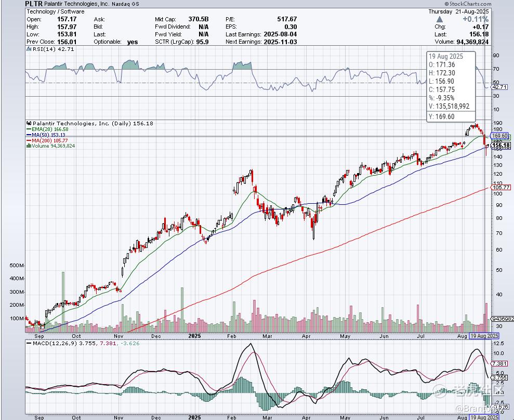Click the 'Technology / Software' sector label
This screenshot has width=514, height=420.
(56, 11)
